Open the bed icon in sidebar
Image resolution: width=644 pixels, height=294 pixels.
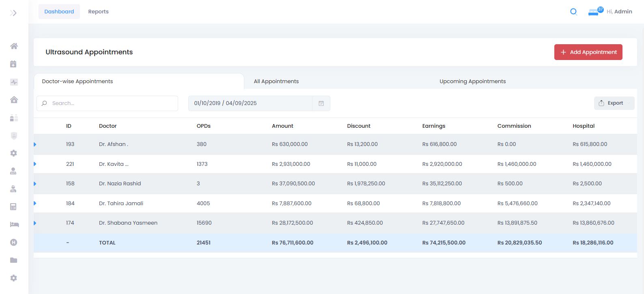[x=14, y=224]
